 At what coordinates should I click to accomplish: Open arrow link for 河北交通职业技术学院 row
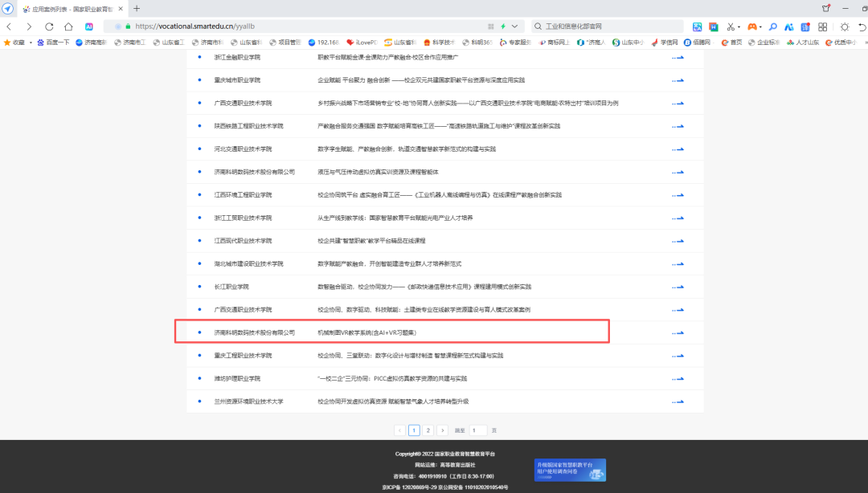click(678, 149)
